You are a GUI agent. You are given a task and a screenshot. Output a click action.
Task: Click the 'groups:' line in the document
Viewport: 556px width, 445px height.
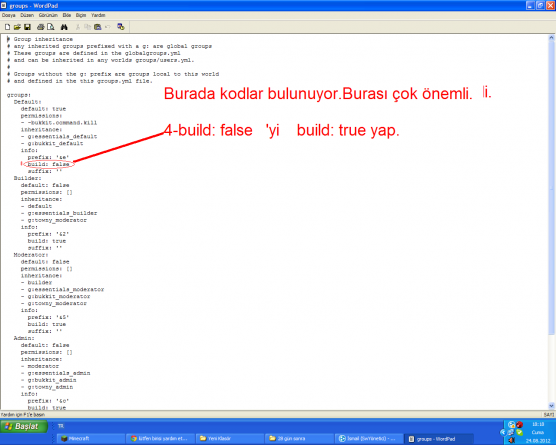point(19,95)
